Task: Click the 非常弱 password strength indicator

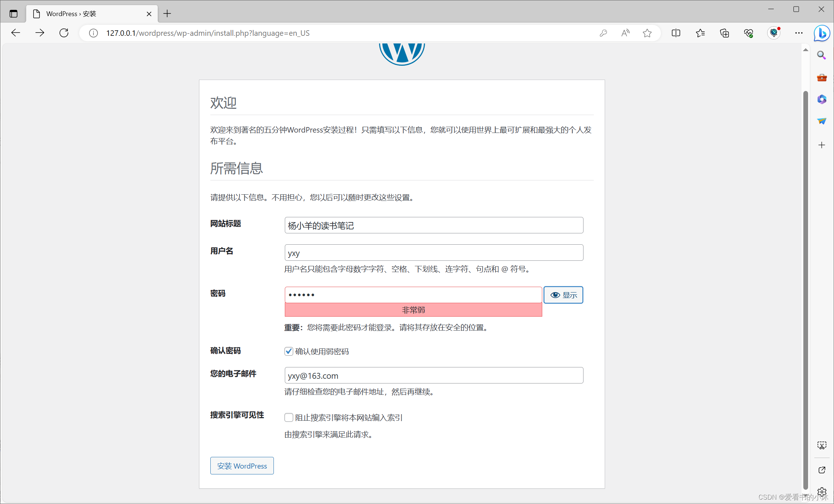Action: pos(413,310)
